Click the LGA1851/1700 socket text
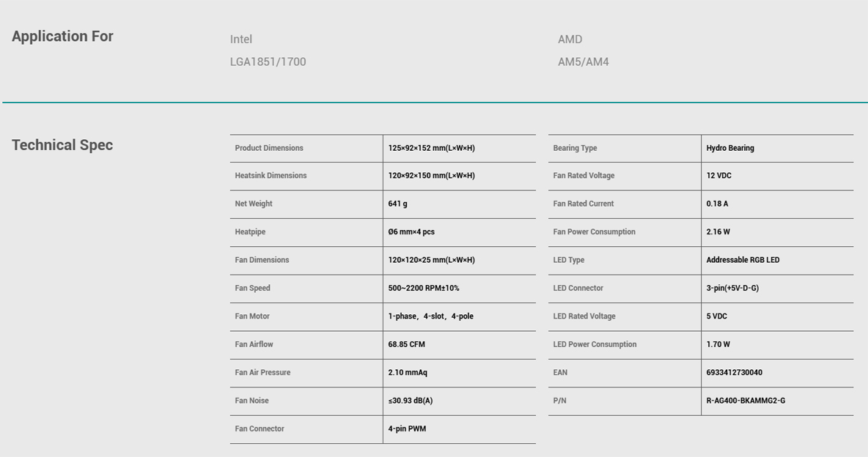This screenshot has height=457, width=868. pyautogui.click(x=268, y=62)
